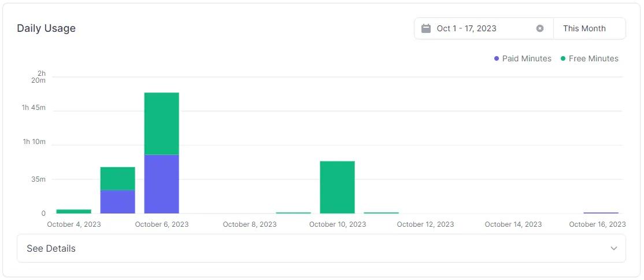
Task: Click the green segment of October 6 bar
Action: pyautogui.click(x=161, y=123)
